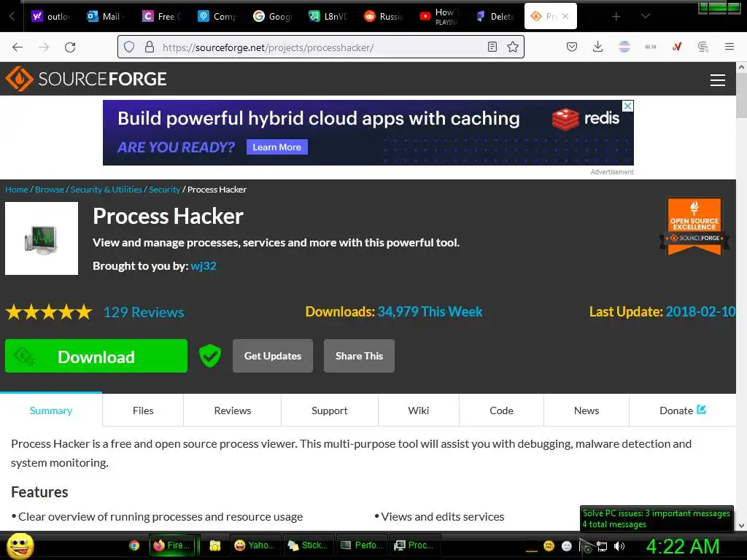Click the 4:22 AM taskbar clock

point(682,546)
